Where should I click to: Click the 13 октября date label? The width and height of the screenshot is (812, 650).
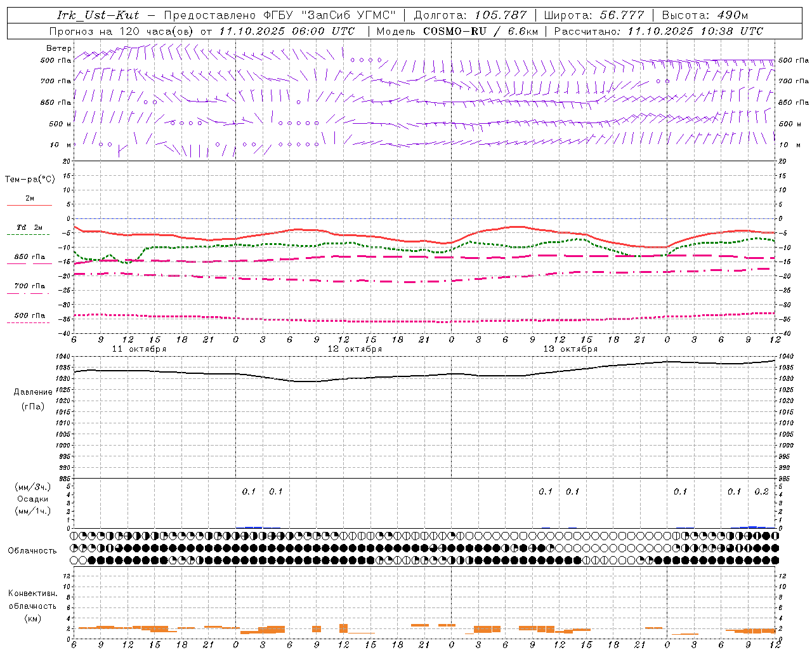pos(570,349)
